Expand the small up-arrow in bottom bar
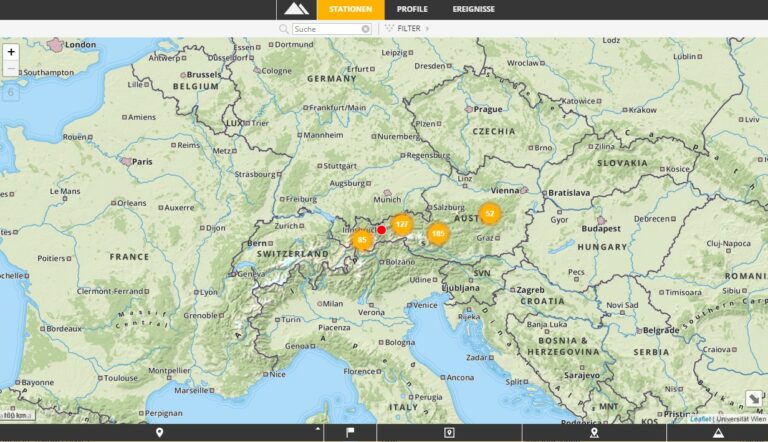 [x=317, y=429]
